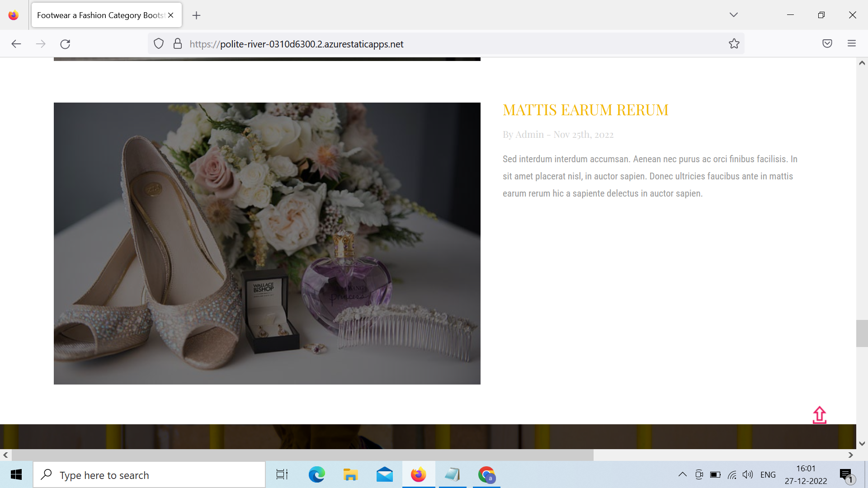Viewport: 868px width, 488px height.
Task: Select the Footwear a Fashion Category tab
Action: point(100,15)
